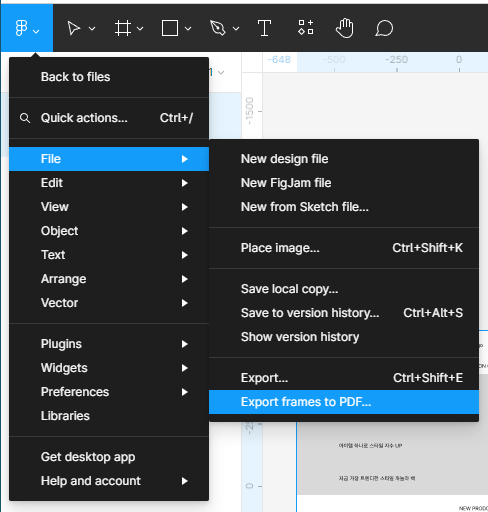This screenshot has height=512, width=488.
Task: Expand Move tool options chevron
Action: 92,29
